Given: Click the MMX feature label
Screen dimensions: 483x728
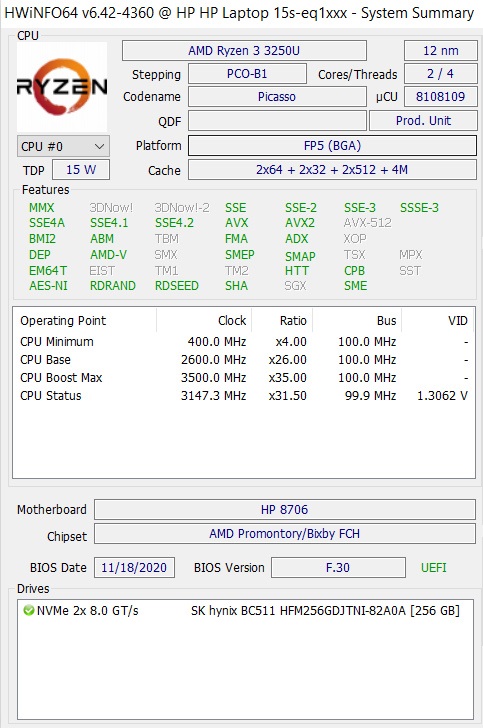Looking at the screenshot, I should point(41,208).
